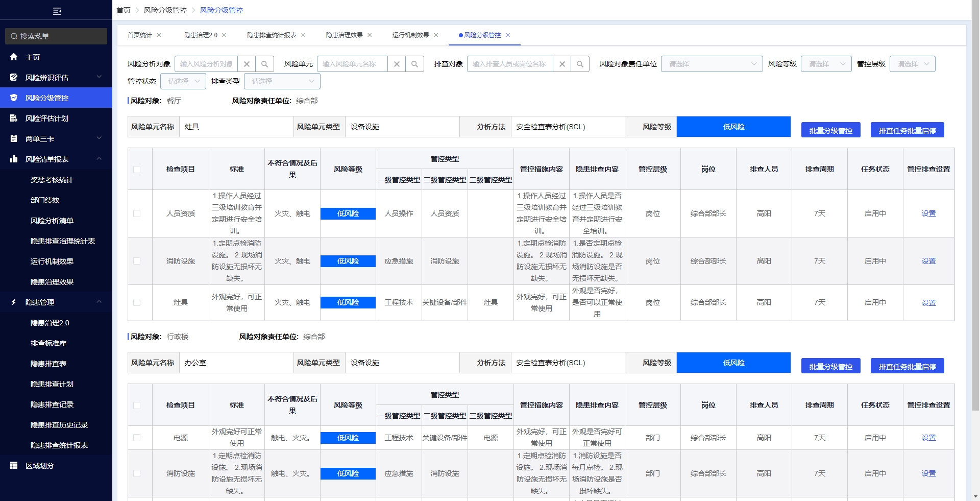Click the search menu magnifier icon
The width and height of the screenshot is (980, 501).
(14, 36)
